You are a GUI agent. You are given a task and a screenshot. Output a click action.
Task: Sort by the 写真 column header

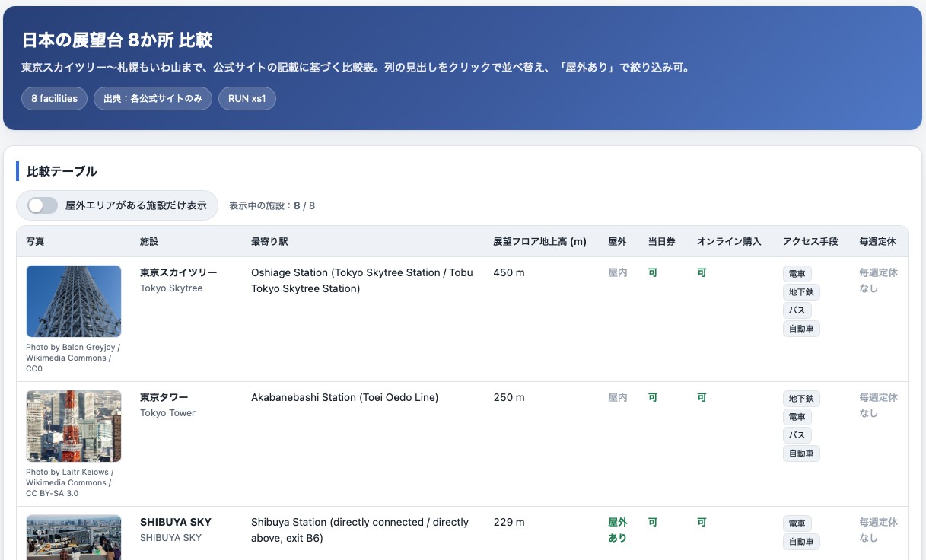pyautogui.click(x=35, y=241)
